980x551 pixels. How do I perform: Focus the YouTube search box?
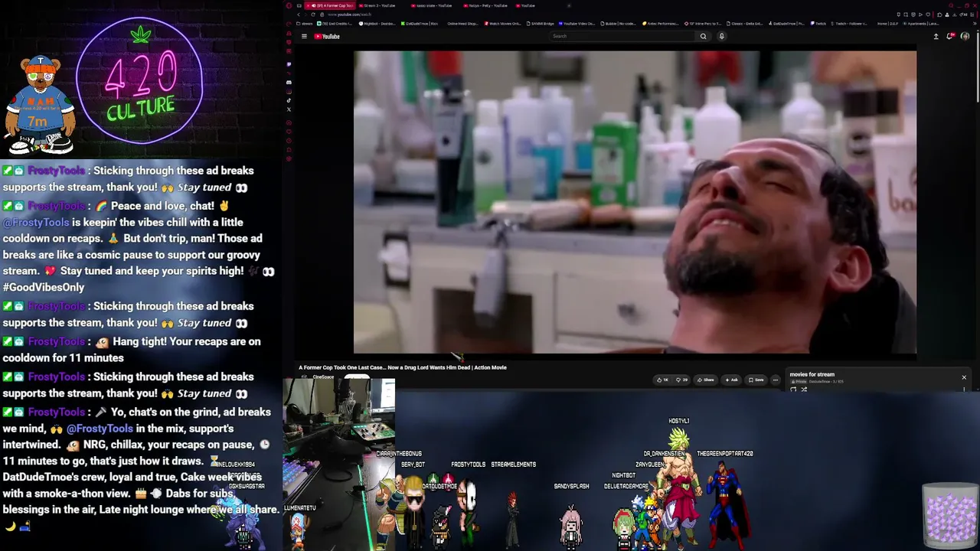coord(622,36)
